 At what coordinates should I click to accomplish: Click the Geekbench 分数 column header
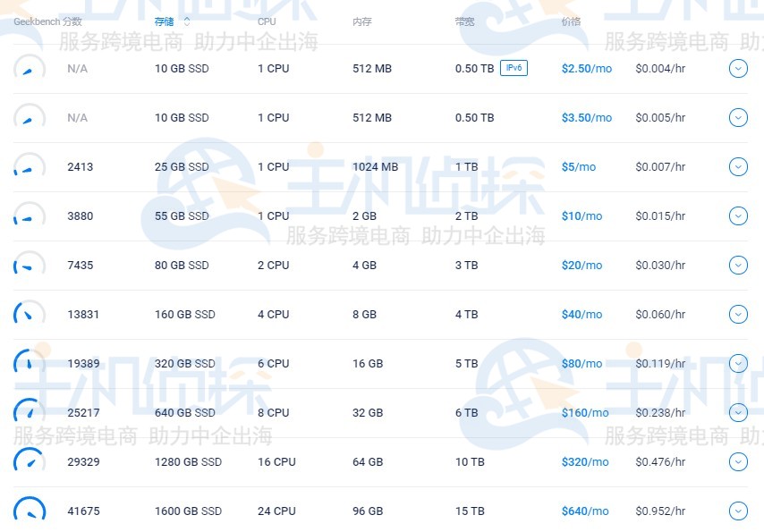click(x=47, y=21)
